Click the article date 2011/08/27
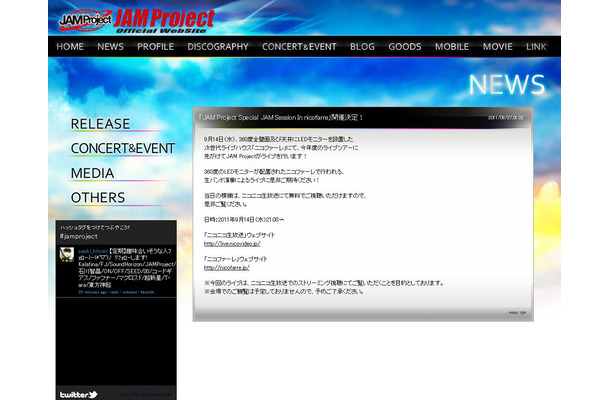610x400 pixels. click(506, 118)
